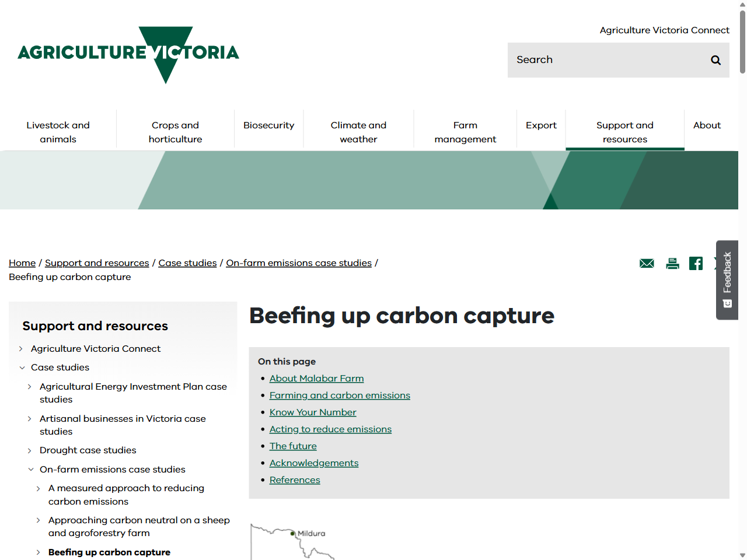Screen dimensions: 747x560
Task: Collapse On-farm emissions case studies
Action: pyautogui.click(x=31, y=470)
